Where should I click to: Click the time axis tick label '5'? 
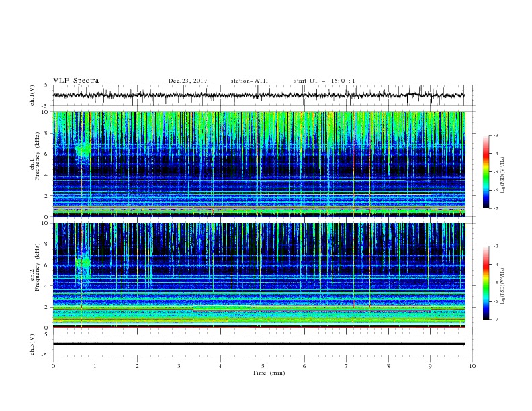pyautogui.click(x=263, y=366)
